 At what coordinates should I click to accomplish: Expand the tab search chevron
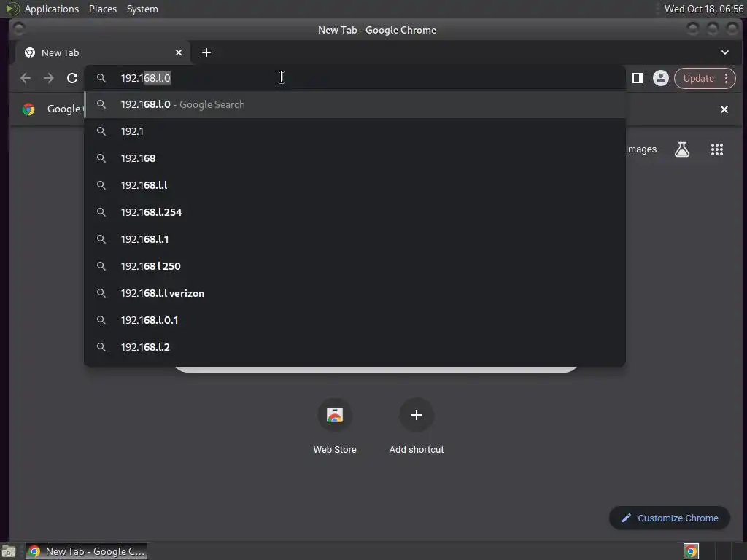pos(724,52)
